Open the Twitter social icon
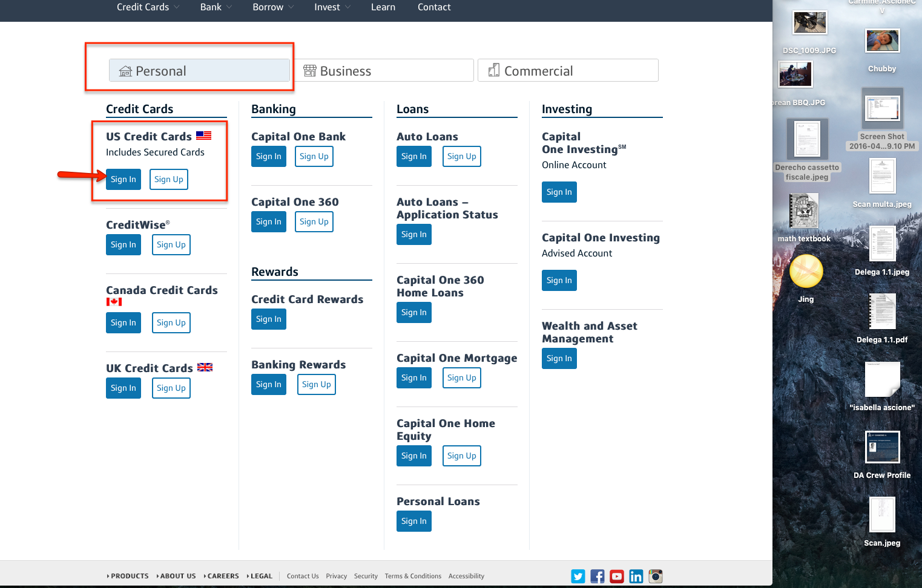 tap(578, 577)
